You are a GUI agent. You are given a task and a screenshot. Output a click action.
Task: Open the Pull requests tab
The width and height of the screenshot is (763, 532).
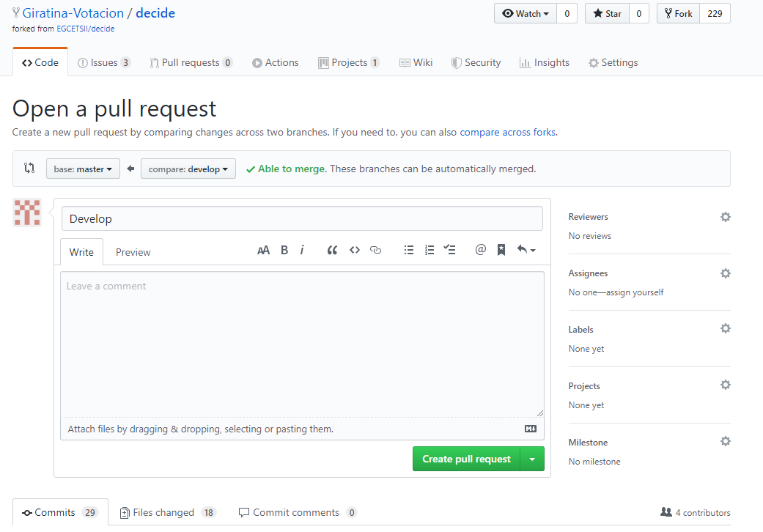[x=191, y=63]
